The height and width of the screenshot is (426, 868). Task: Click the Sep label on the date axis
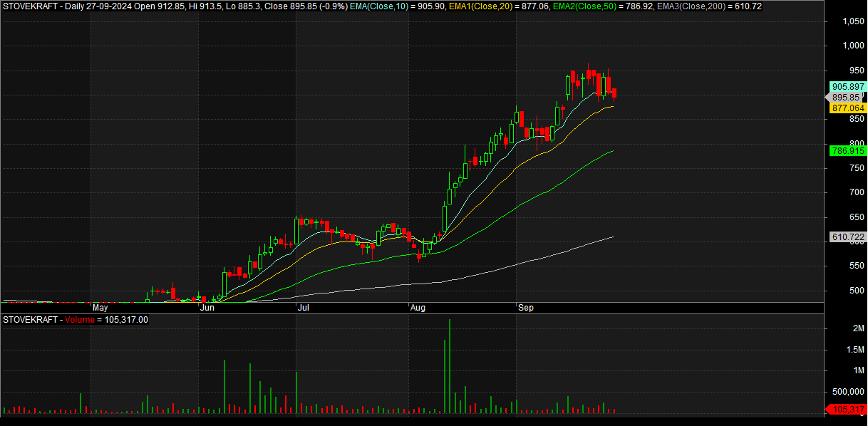pyautogui.click(x=526, y=308)
